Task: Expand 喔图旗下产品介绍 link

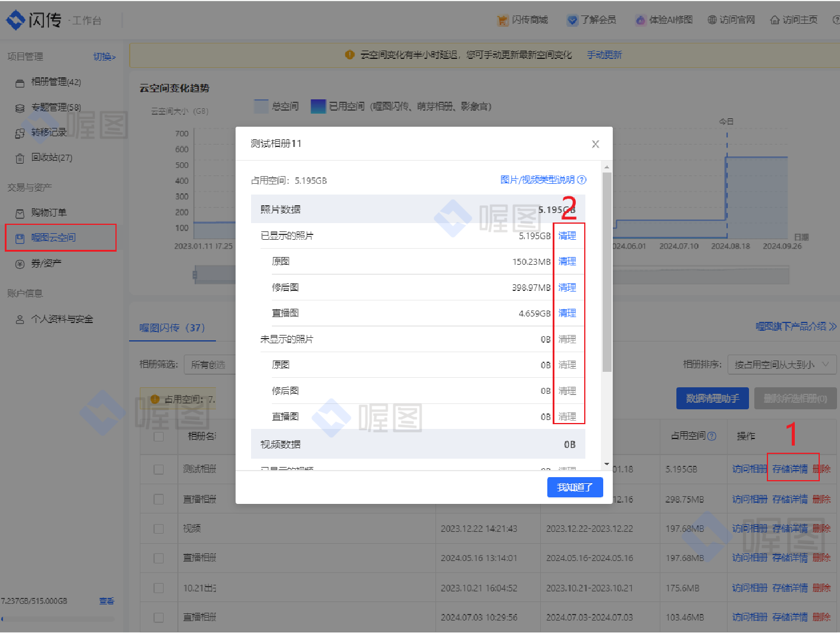Action: point(795,327)
